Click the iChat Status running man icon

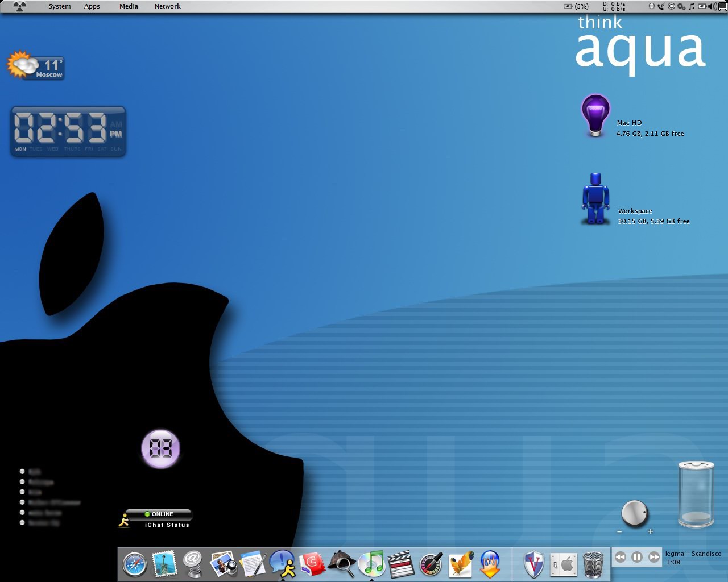(x=124, y=521)
